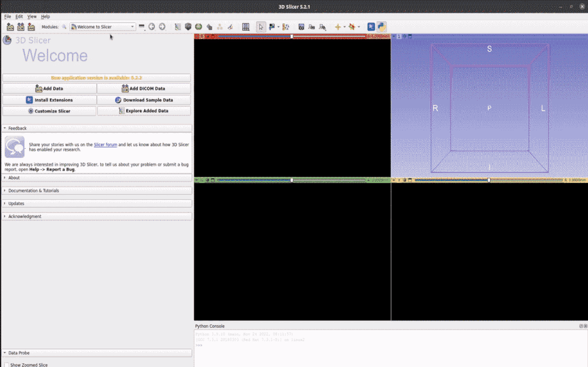Center the 3D view with its center icon
This screenshot has width=588, height=367.
click(x=404, y=36)
